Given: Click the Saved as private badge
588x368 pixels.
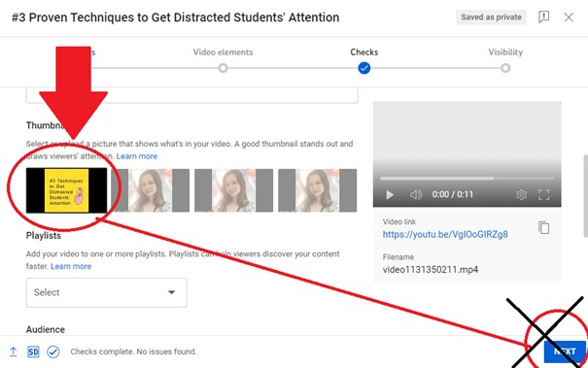Looking at the screenshot, I should 491,17.
